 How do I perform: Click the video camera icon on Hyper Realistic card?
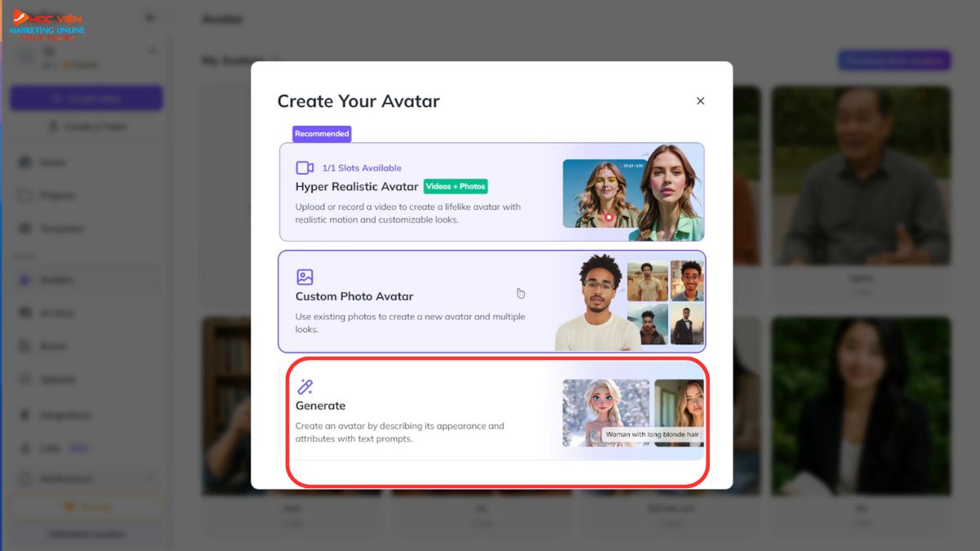[305, 167]
